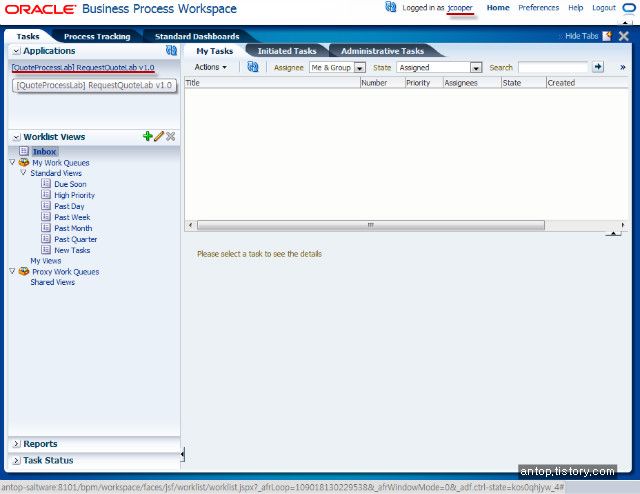Click the Proxy Work Queues folder icon

coord(24,271)
